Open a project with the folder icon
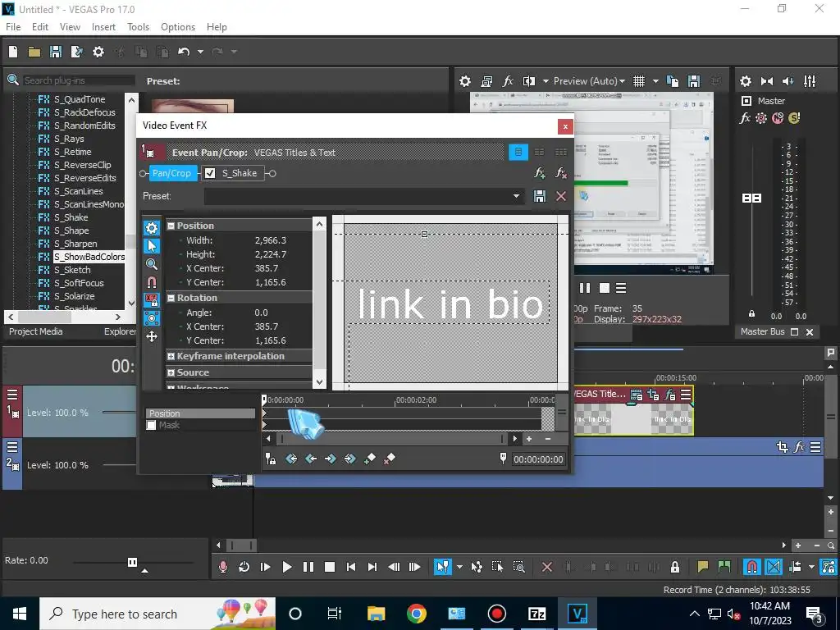 point(34,52)
